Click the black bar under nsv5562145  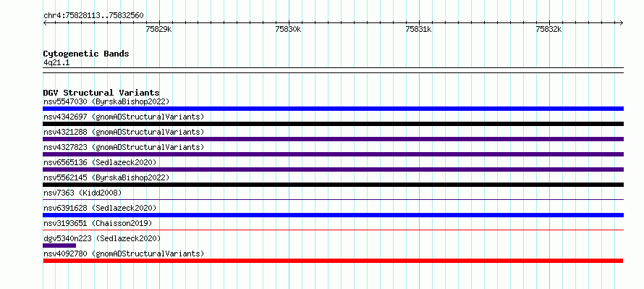click(x=333, y=185)
